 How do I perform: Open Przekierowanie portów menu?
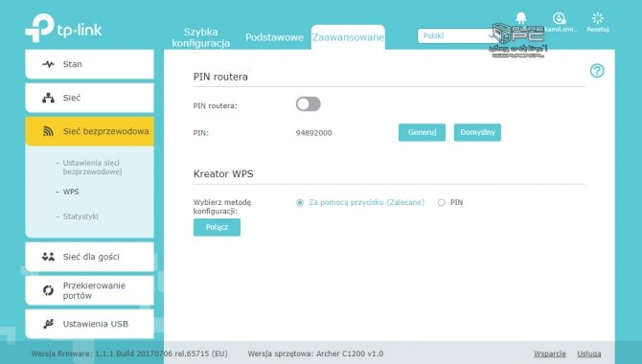pos(89,290)
